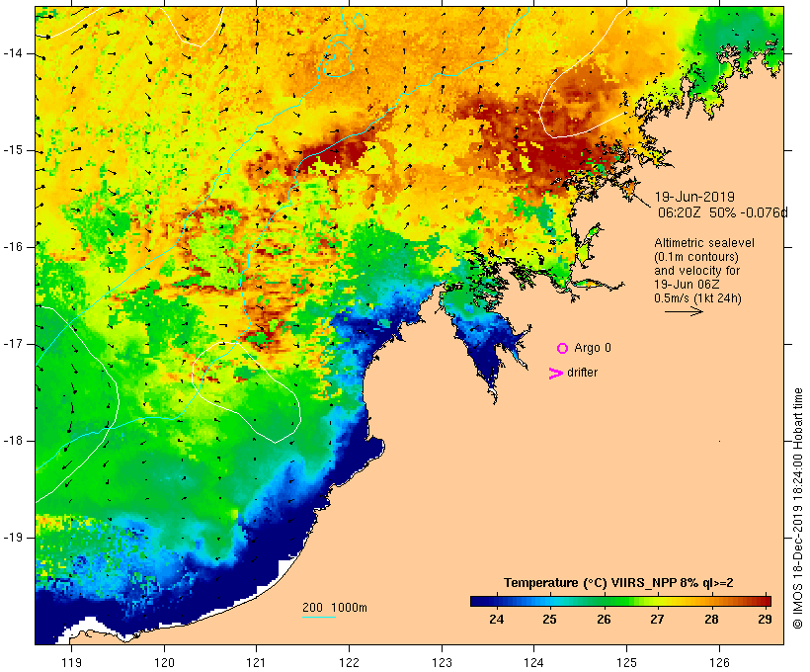
Task: Click the 29 value on color bar
Action: 765,620
